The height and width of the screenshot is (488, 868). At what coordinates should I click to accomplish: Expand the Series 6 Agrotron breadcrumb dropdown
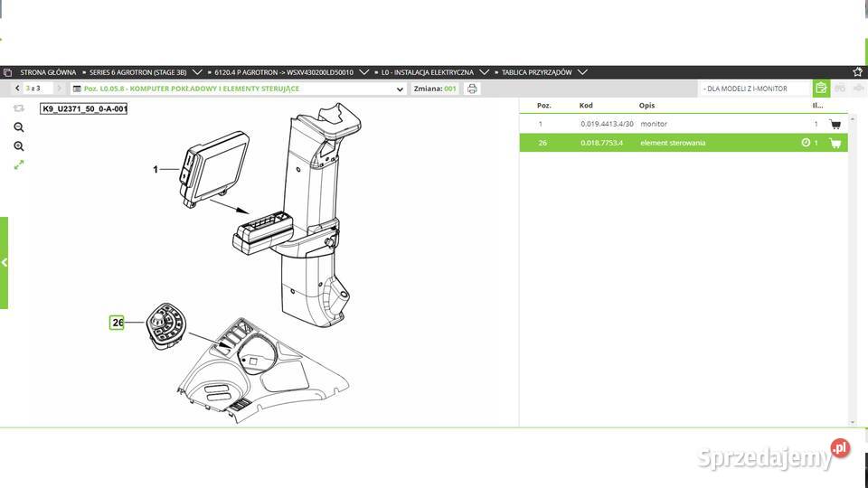tap(197, 72)
